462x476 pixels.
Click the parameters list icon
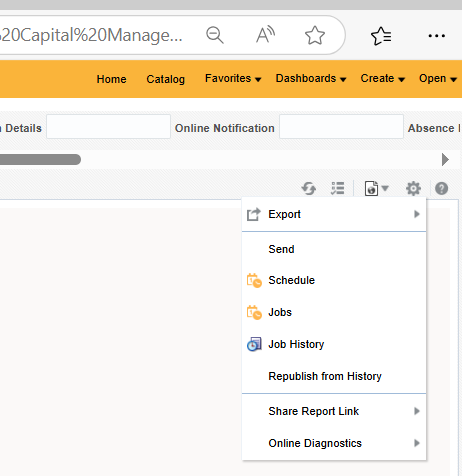(337, 188)
